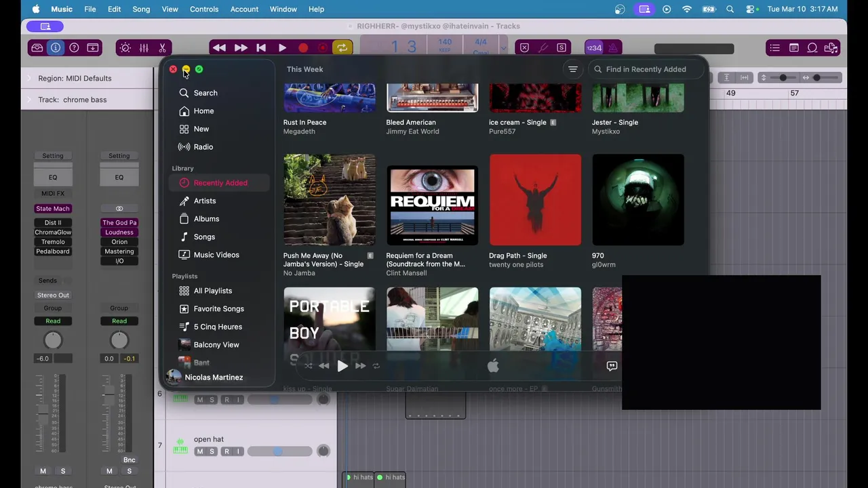Select Songs in Library sidebar

204,237
